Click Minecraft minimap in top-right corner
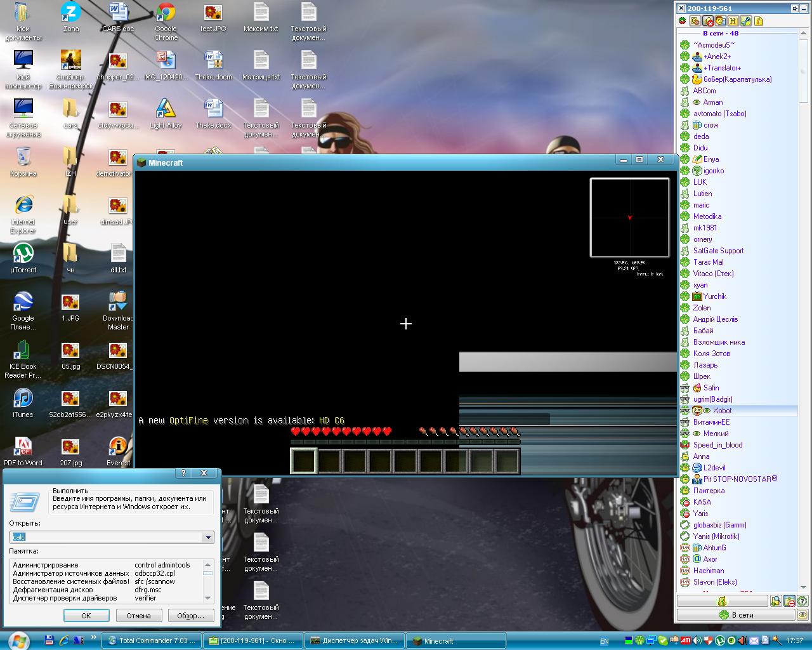The width and height of the screenshot is (812, 650). [629, 218]
